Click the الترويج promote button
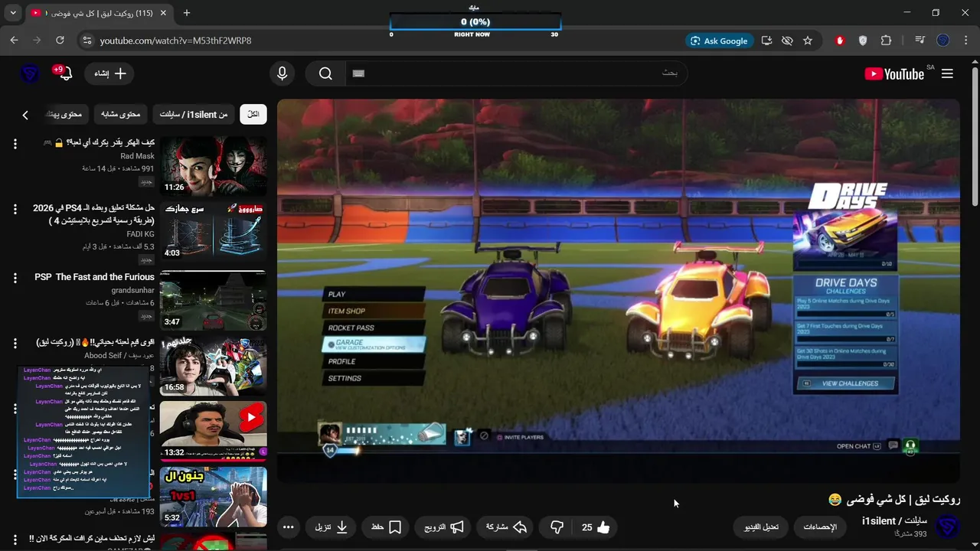 pos(444,527)
